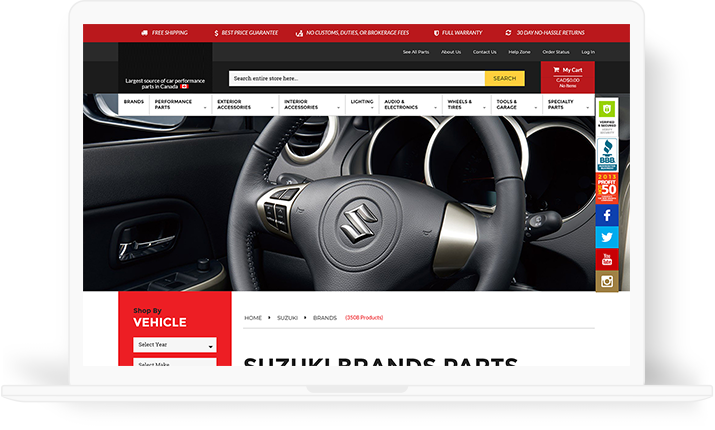This screenshot has width=715, height=430.
Task: Click the See All Parts link
Action: (x=415, y=52)
